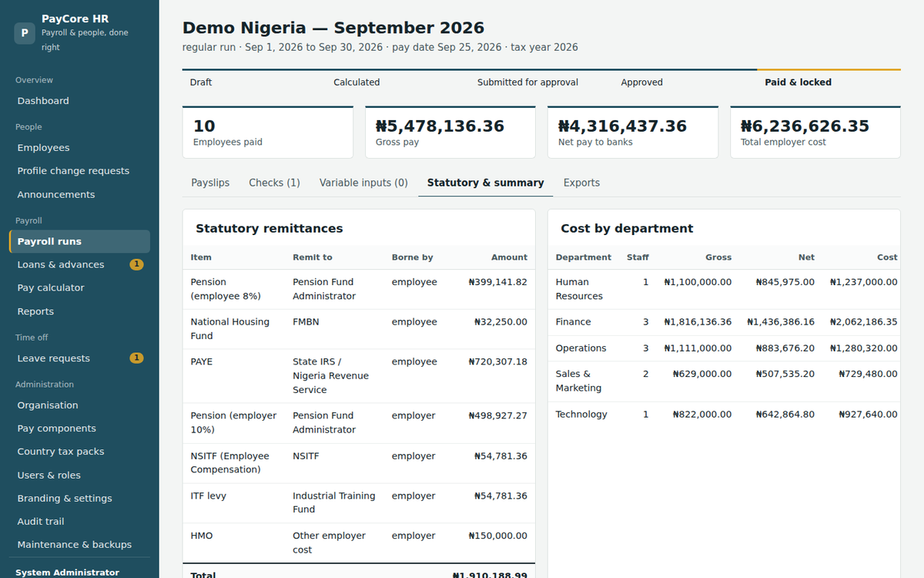Image resolution: width=924 pixels, height=578 pixels.
Task: Open Branding & settings
Action: click(x=79, y=499)
